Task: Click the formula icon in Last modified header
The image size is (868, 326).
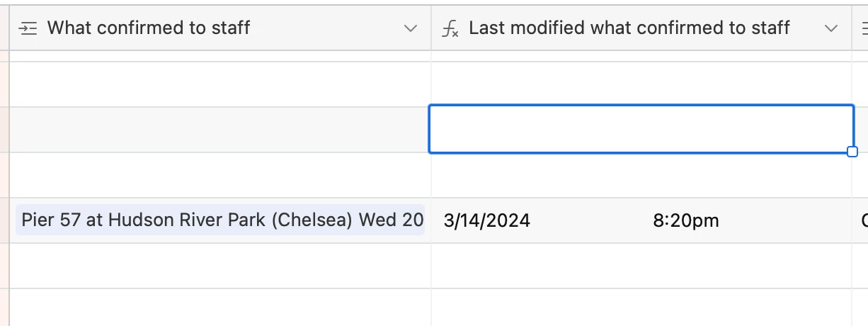Action: pos(450,28)
